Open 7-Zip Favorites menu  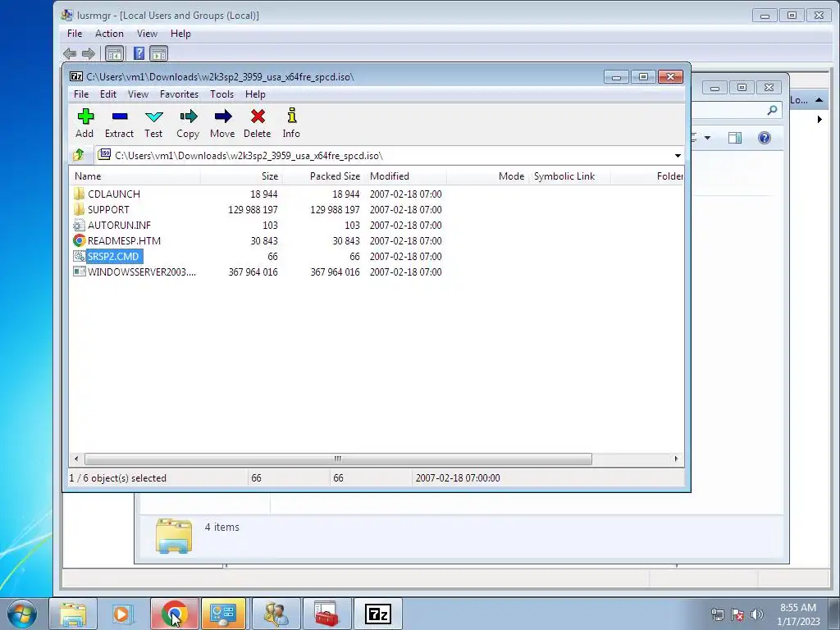(x=179, y=94)
